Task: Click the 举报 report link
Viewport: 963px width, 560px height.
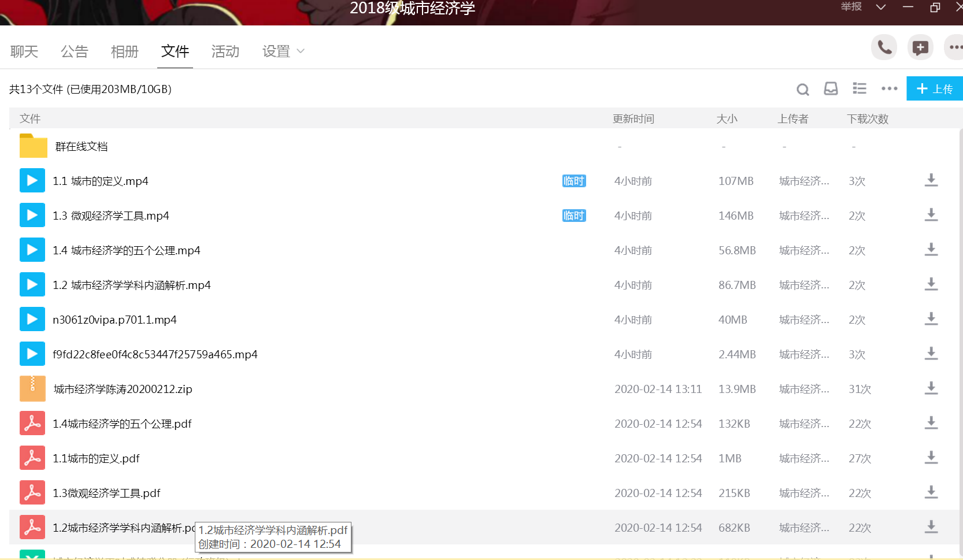Action: 851,7
